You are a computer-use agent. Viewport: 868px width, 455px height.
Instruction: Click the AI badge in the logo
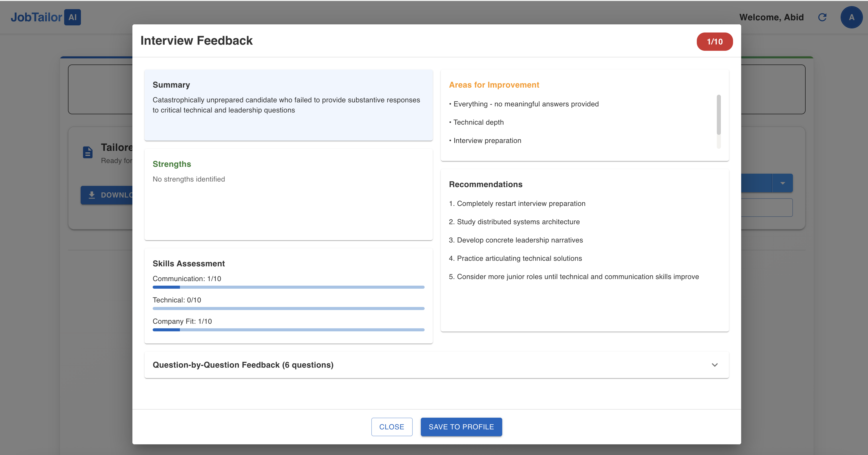[73, 17]
